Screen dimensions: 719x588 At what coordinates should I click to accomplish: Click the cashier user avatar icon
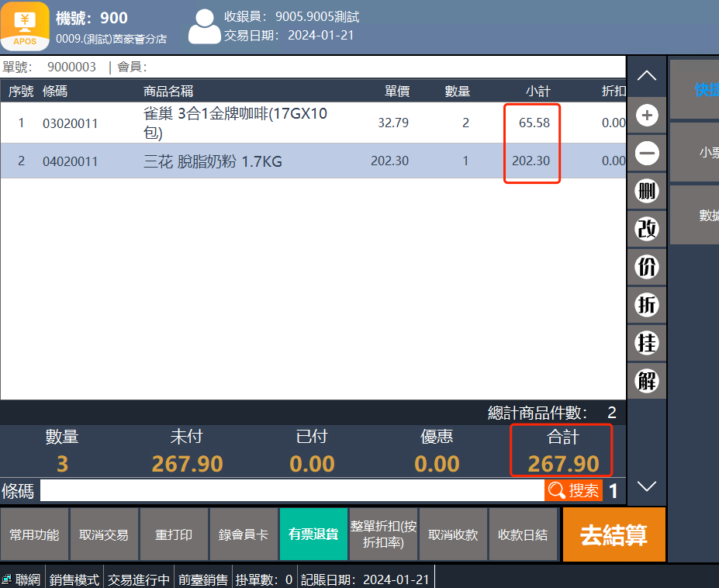pyautogui.click(x=205, y=26)
